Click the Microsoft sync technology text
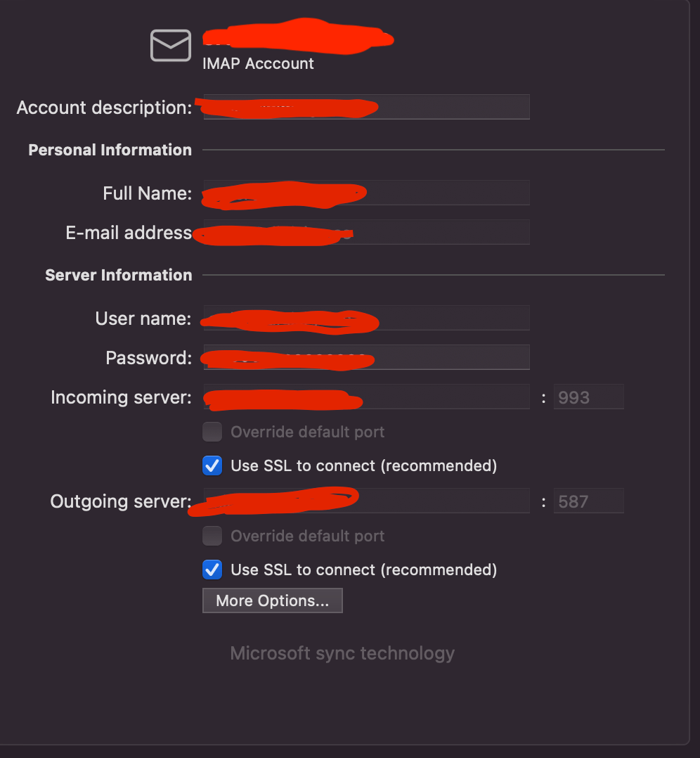Screen dimensions: 700x758 coord(342,654)
